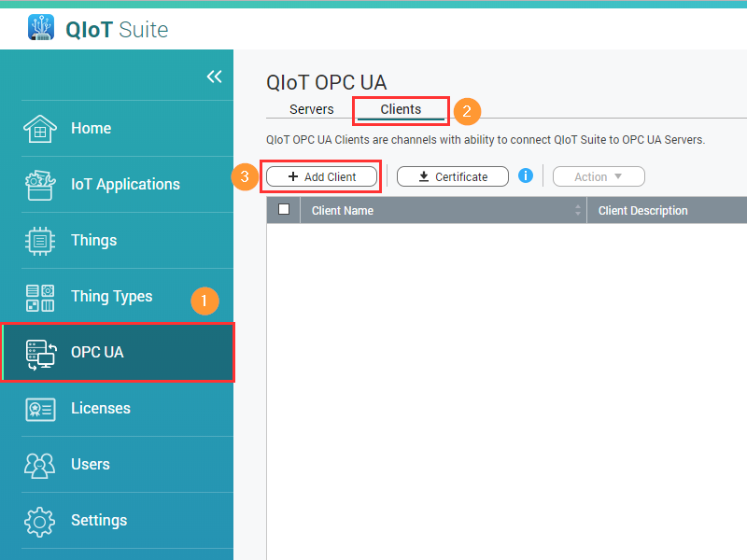Viewport: 747px width, 560px height.
Task: Open the Action dropdown
Action: click(599, 176)
